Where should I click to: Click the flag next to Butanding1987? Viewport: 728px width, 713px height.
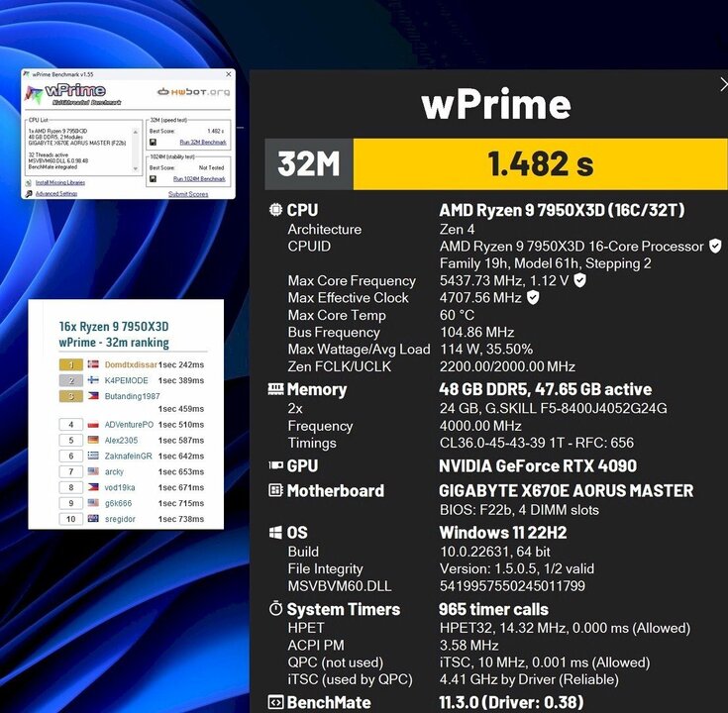[x=93, y=396]
